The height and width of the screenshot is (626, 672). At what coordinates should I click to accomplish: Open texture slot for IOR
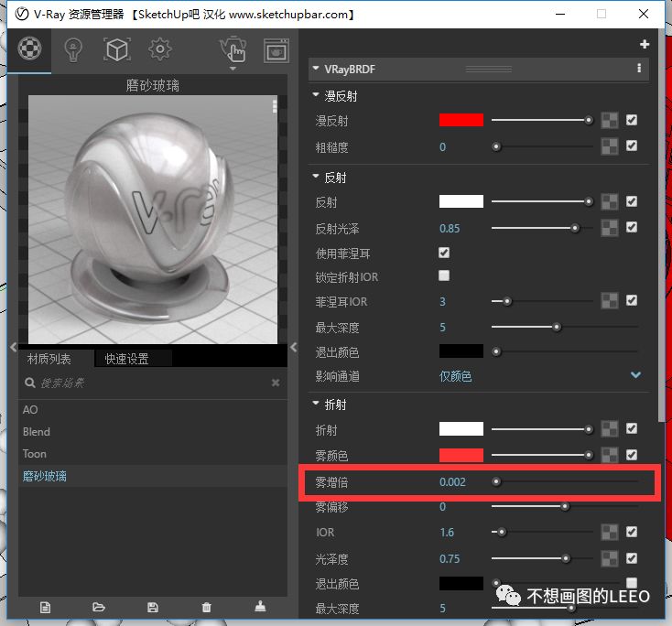pos(610,532)
